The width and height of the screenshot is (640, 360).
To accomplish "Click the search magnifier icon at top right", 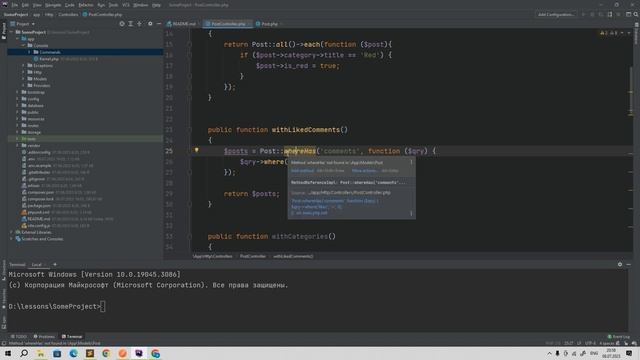I will (636, 14).
